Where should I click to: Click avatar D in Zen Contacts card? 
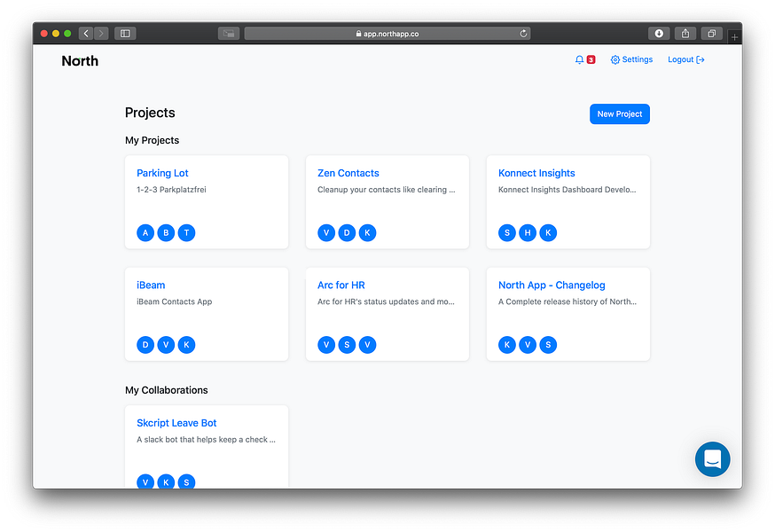(x=347, y=233)
